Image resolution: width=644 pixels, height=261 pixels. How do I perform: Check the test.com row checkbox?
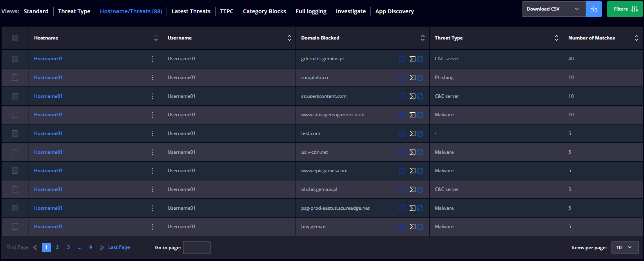15,133
